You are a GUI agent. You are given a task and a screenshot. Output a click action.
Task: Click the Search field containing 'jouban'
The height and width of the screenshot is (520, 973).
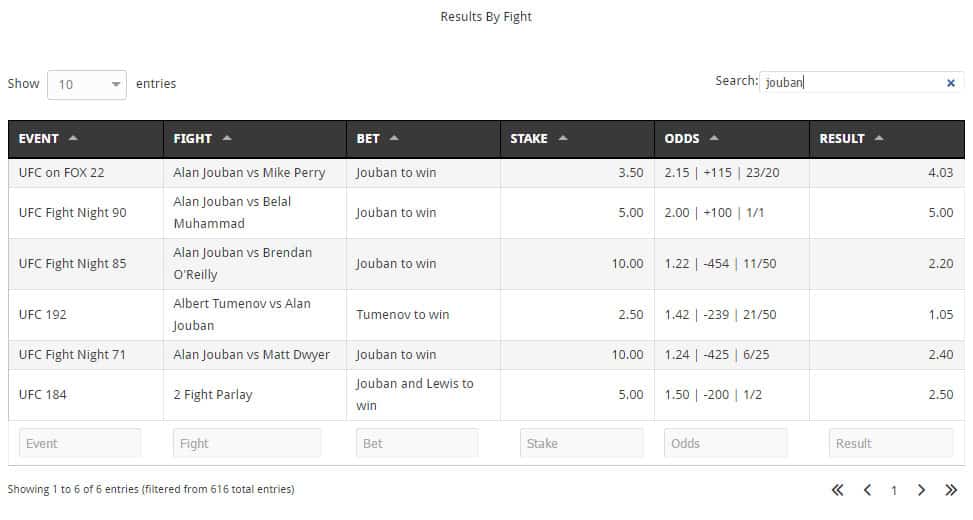(x=848, y=83)
